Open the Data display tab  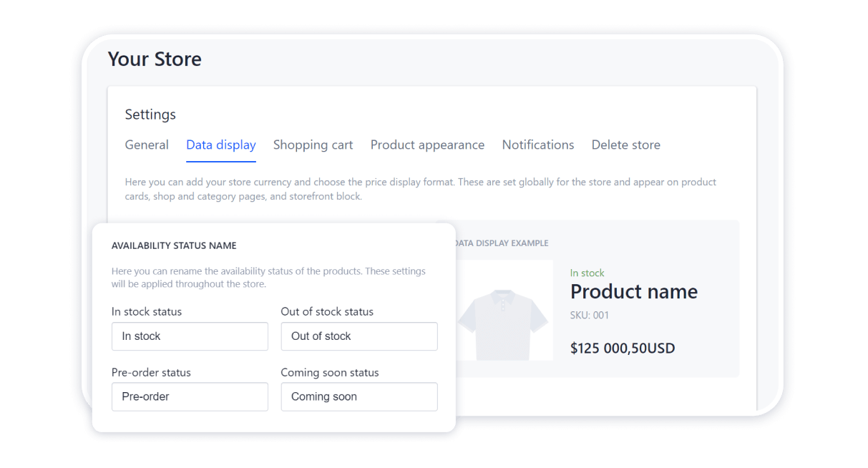click(220, 145)
